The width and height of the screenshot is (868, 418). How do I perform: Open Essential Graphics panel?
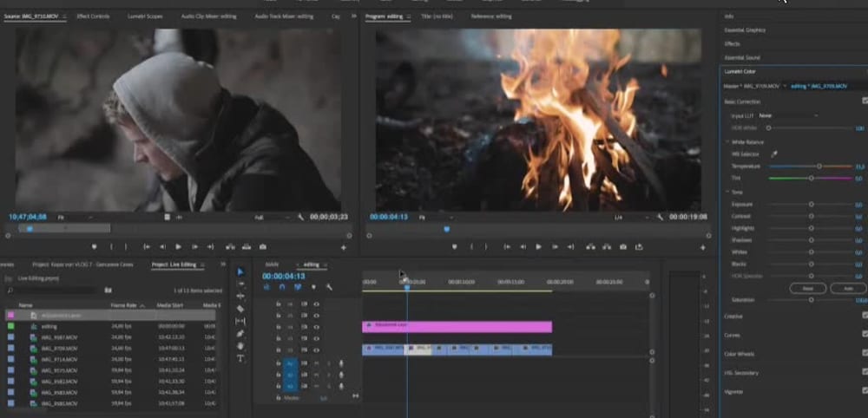click(x=745, y=29)
